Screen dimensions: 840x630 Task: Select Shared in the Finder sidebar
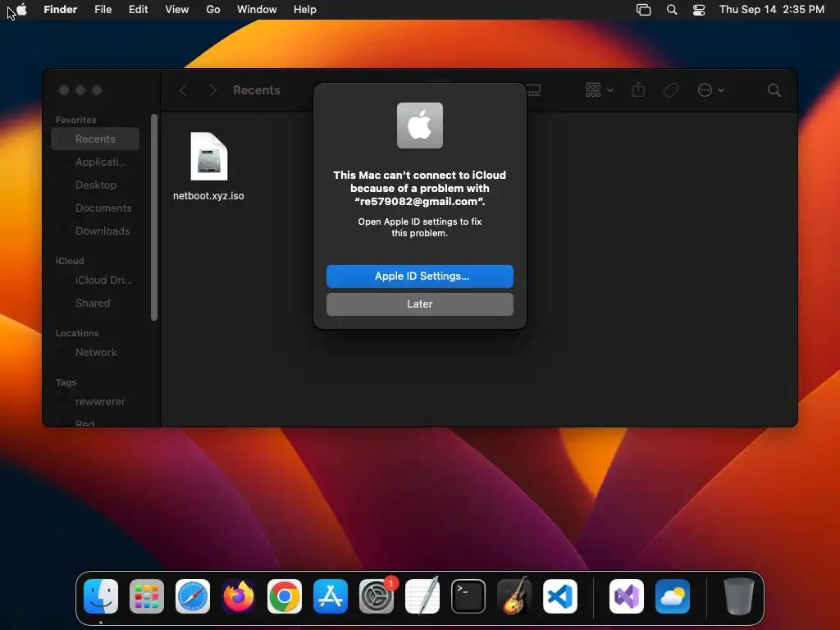pos(95,304)
